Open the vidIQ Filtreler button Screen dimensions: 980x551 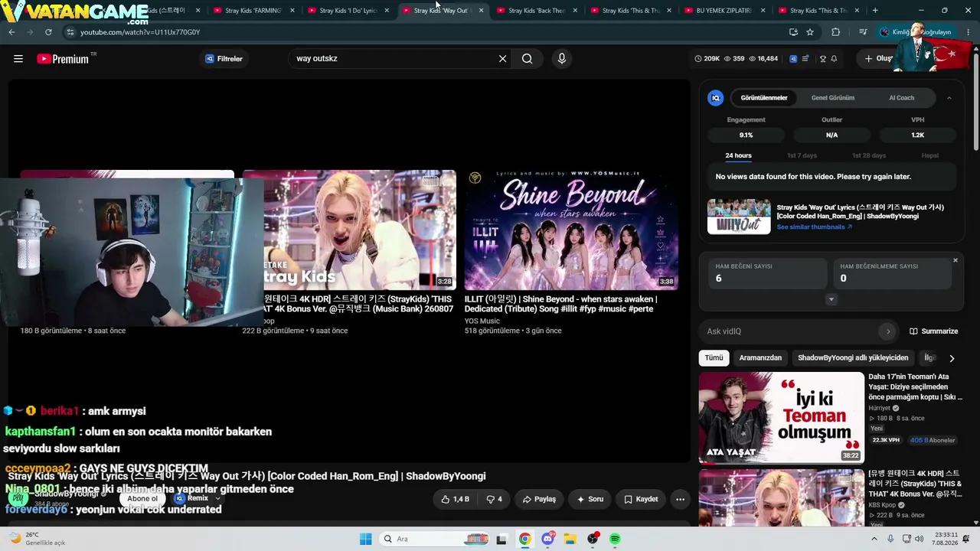pos(224,59)
